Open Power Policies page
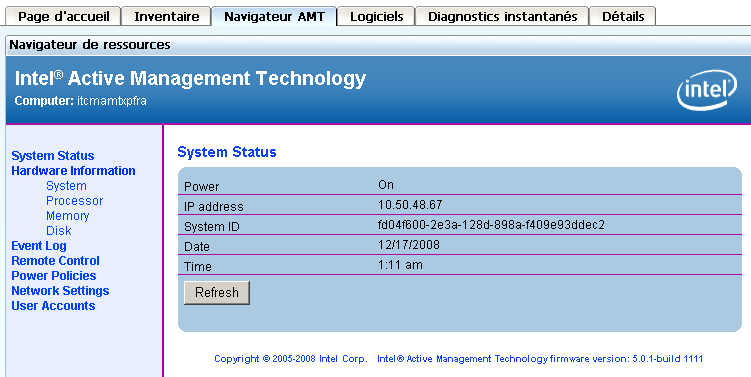751x377 pixels. coord(54,275)
